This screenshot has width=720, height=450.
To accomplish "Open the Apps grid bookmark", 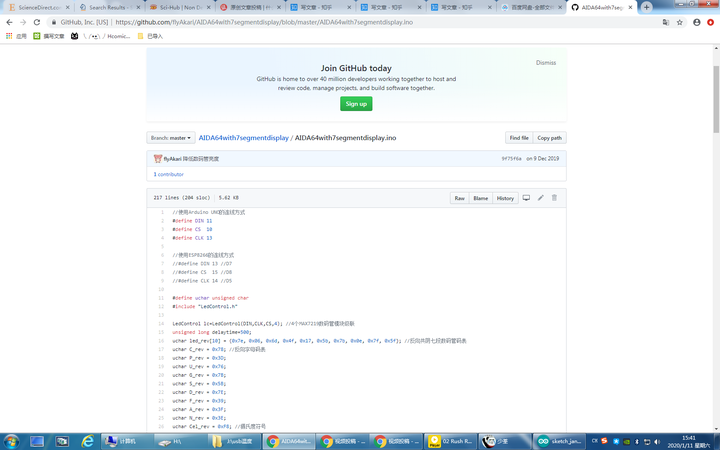I will click(x=16, y=36).
